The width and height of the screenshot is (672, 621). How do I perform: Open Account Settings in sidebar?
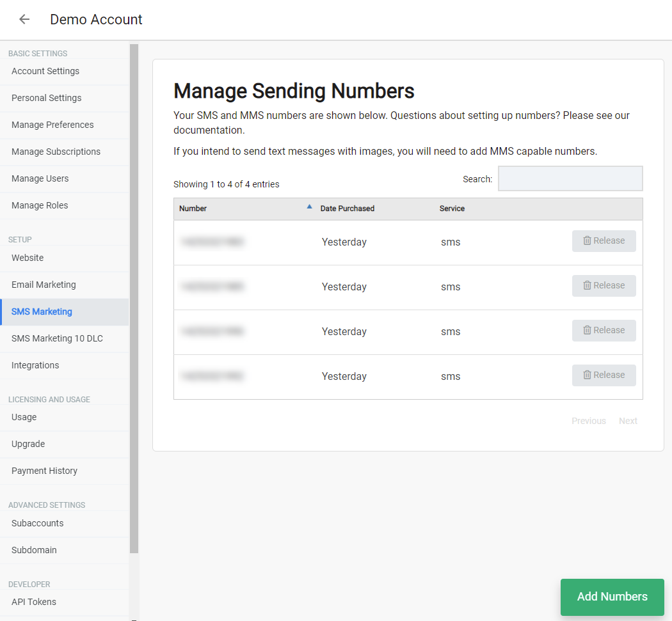click(x=64, y=71)
